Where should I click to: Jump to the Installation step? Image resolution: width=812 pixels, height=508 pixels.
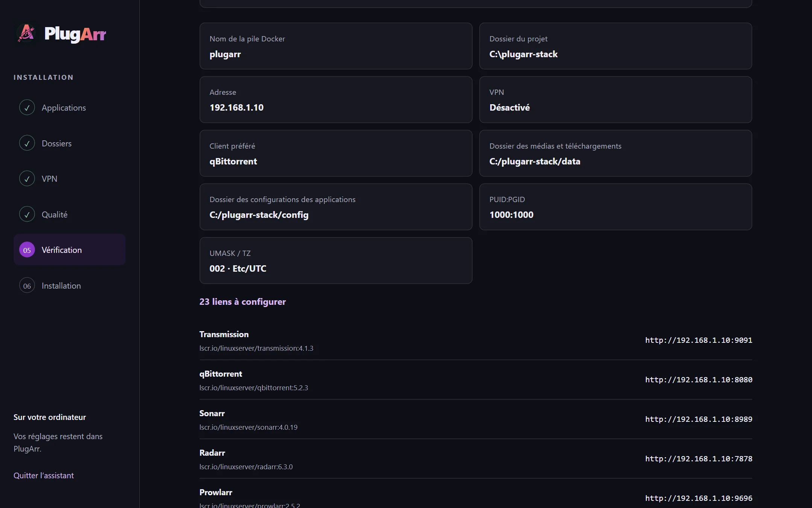click(x=70, y=286)
